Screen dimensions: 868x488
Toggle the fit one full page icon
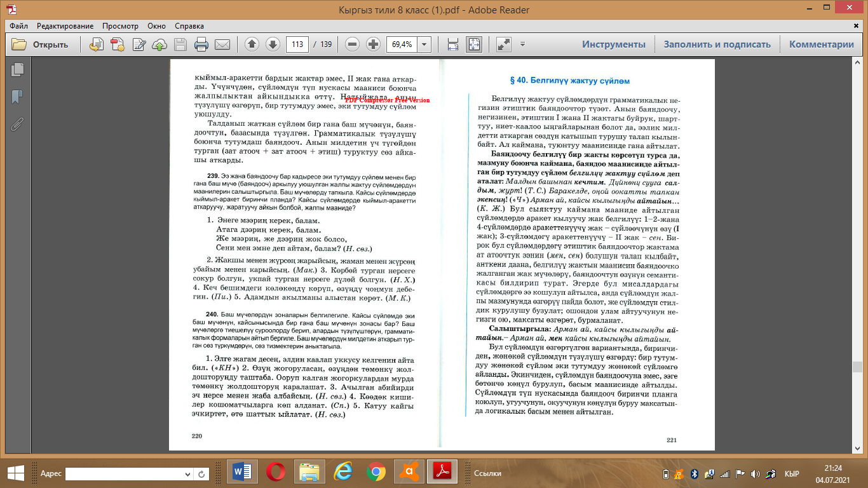(x=474, y=44)
